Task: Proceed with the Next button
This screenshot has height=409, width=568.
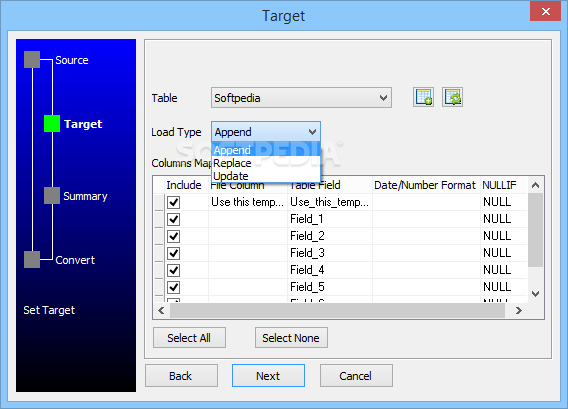Action: (x=268, y=376)
